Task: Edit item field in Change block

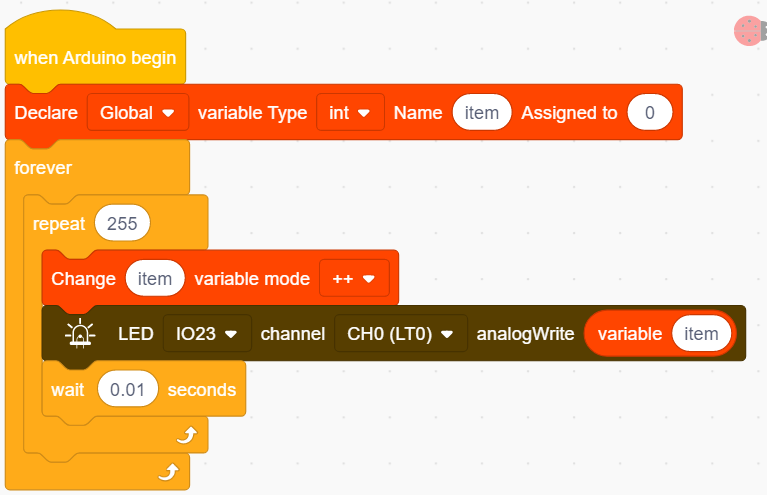Action: (x=155, y=278)
